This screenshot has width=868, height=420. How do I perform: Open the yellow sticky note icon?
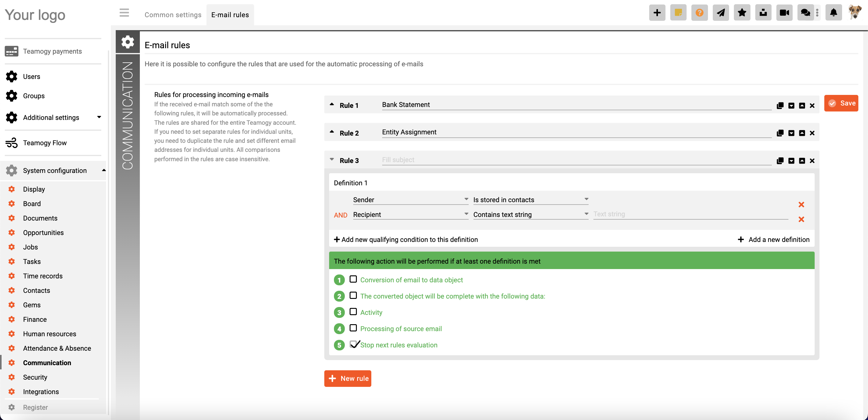tap(678, 13)
